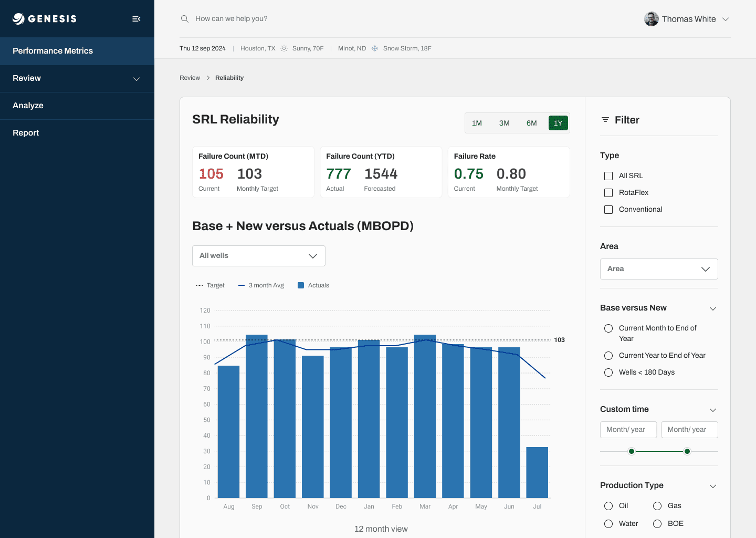Click the left custom time slider handle
The width and height of the screenshot is (756, 538).
(x=632, y=451)
